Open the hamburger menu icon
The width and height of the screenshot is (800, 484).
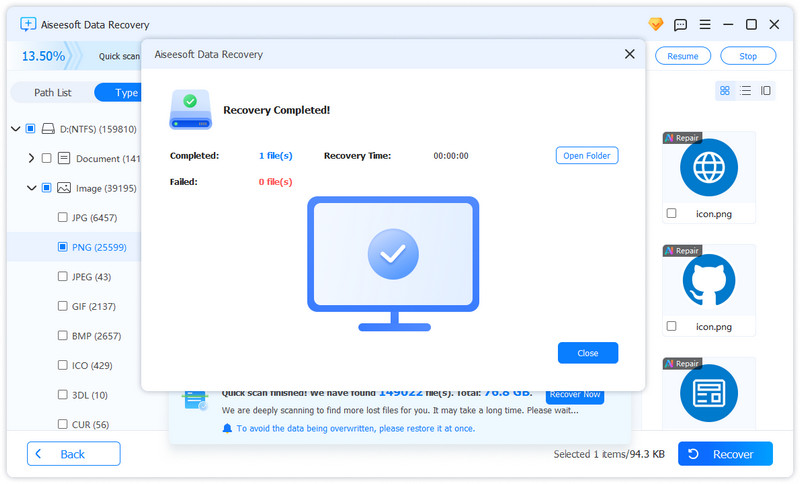[704, 24]
